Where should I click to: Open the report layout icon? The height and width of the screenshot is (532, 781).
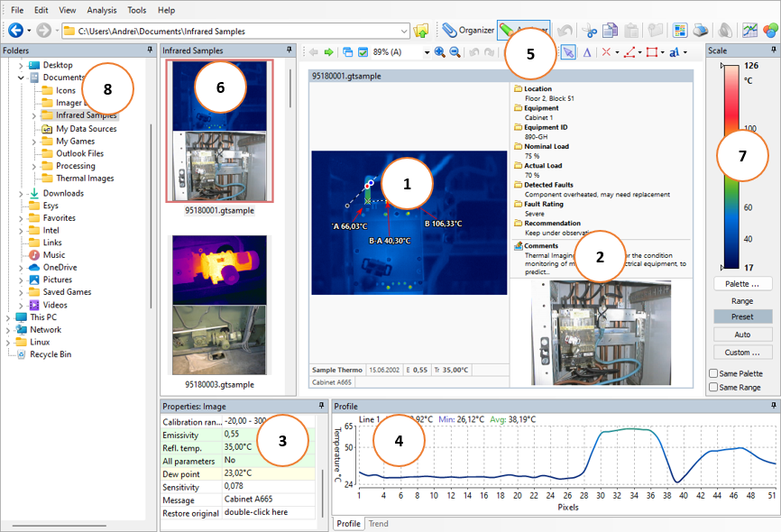tap(679, 31)
